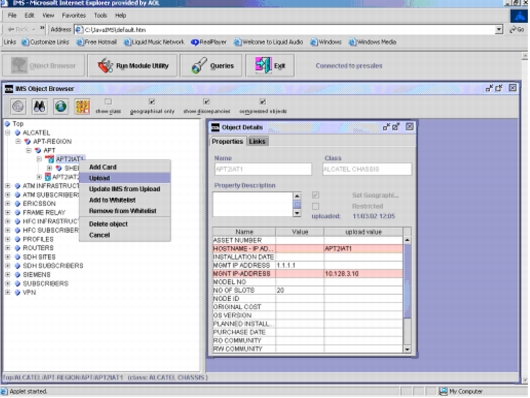Toggle the compressed objects checkbox
530x398 pixels.
(263, 101)
